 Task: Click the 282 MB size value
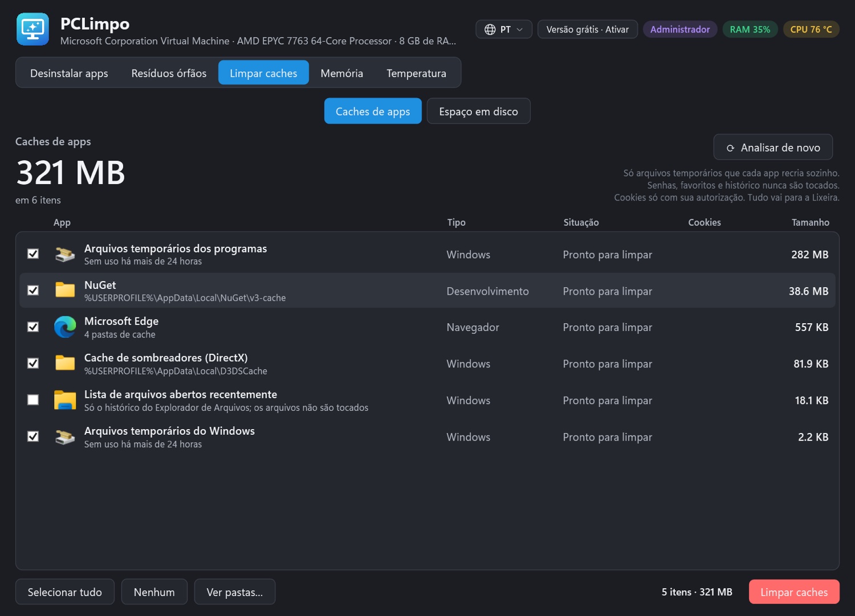pos(809,255)
